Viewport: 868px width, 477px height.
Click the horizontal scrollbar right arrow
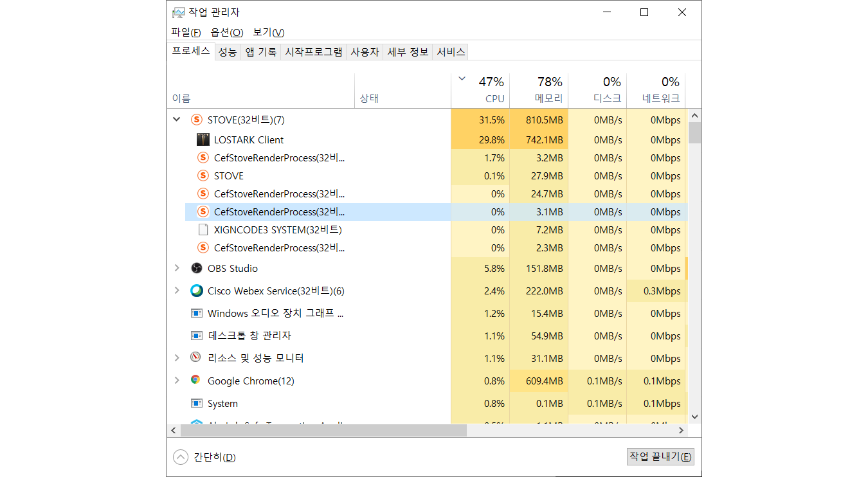(682, 430)
